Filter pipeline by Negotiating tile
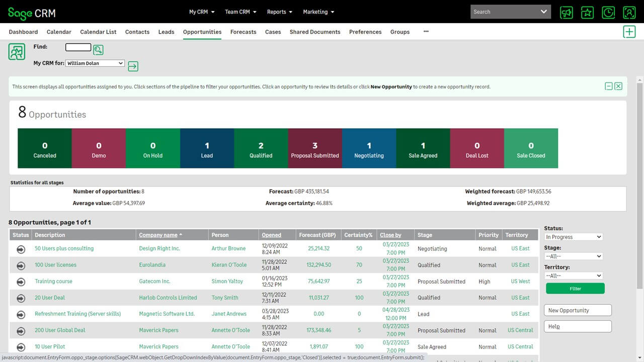The width and height of the screenshot is (644, 362). [369, 148]
